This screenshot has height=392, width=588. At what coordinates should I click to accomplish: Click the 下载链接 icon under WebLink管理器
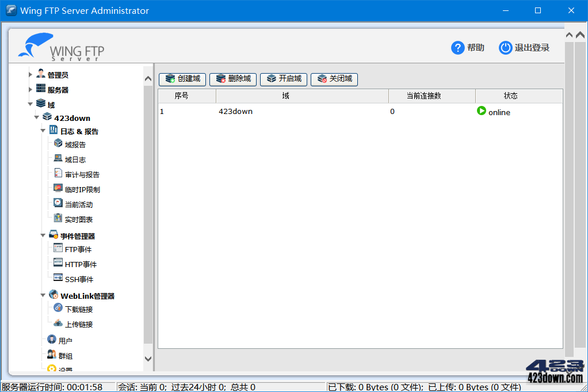pos(58,309)
